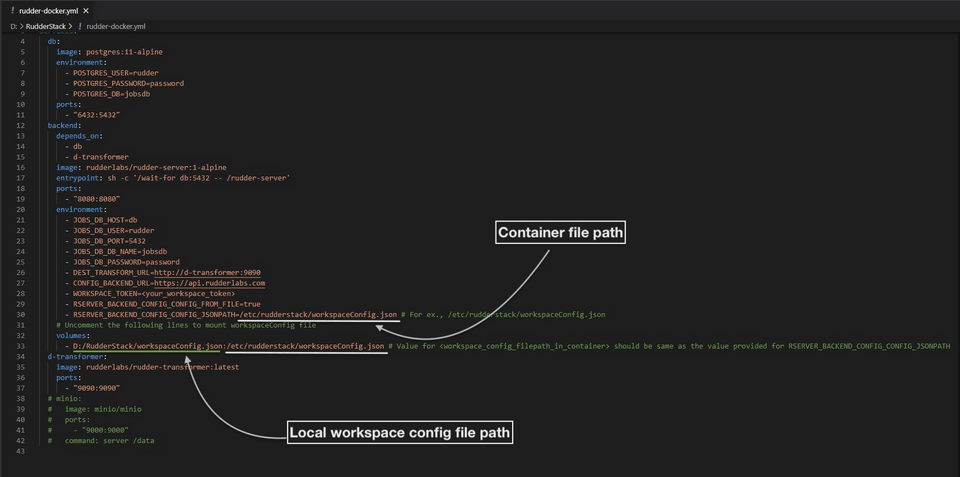
Task: Click the JOBS_DB_DB_NAME=jobsdb line
Action: [116, 251]
